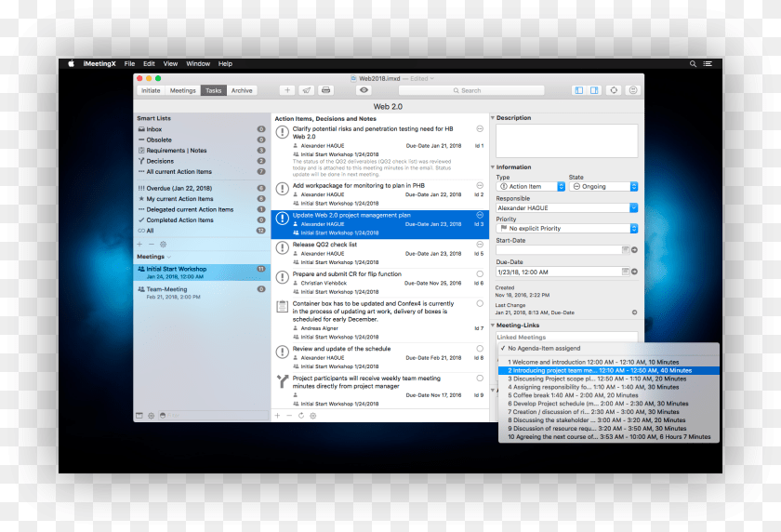Viewport: 781px width, 532px height.
Task: Click refresh icon below task list
Action: click(301, 416)
